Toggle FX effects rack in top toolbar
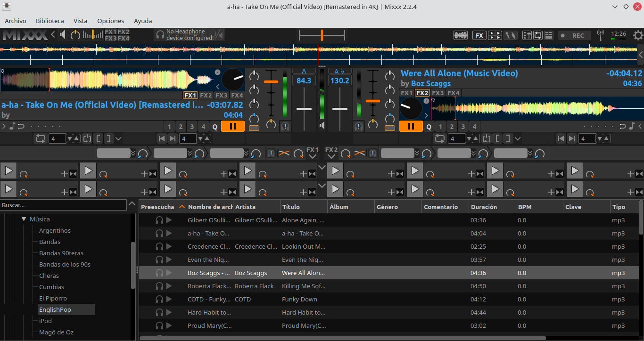The image size is (644, 341). pyautogui.click(x=479, y=35)
